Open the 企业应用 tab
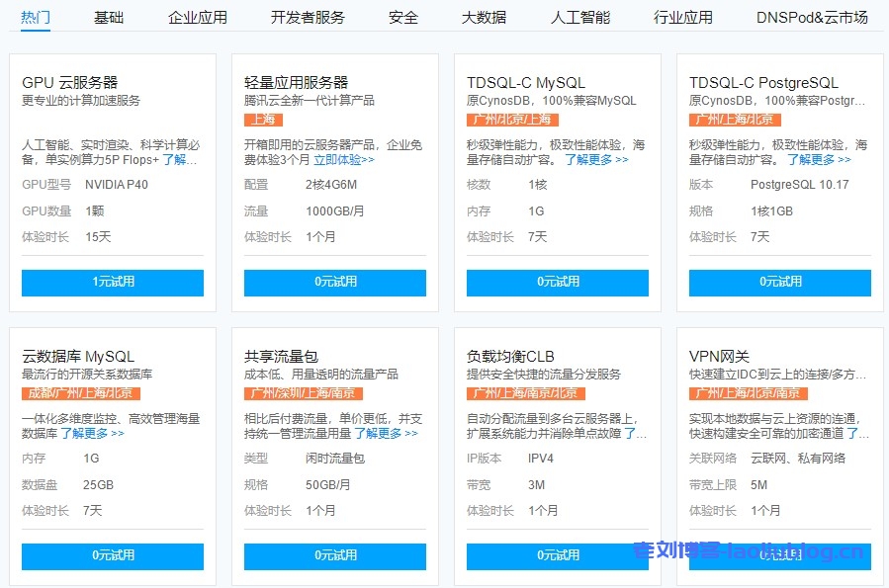889x588 pixels. pyautogui.click(x=197, y=17)
